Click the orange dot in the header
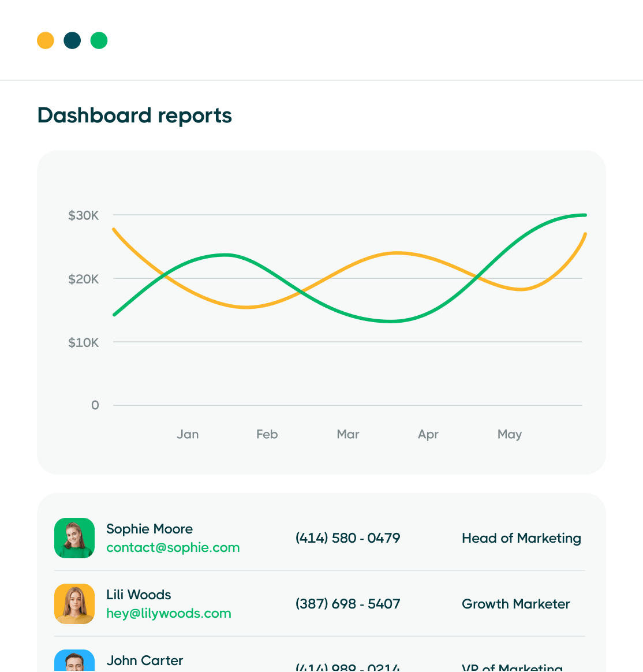This screenshot has width=643, height=672. click(x=45, y=40)
